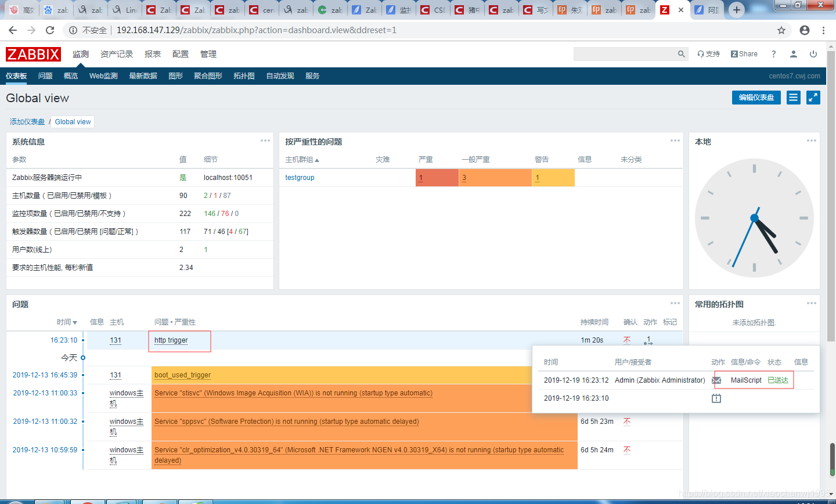This screenshot has height=504, width=836.
Task: Click the 严重 severity cell showing 1
Action: [x=437, y=178]
